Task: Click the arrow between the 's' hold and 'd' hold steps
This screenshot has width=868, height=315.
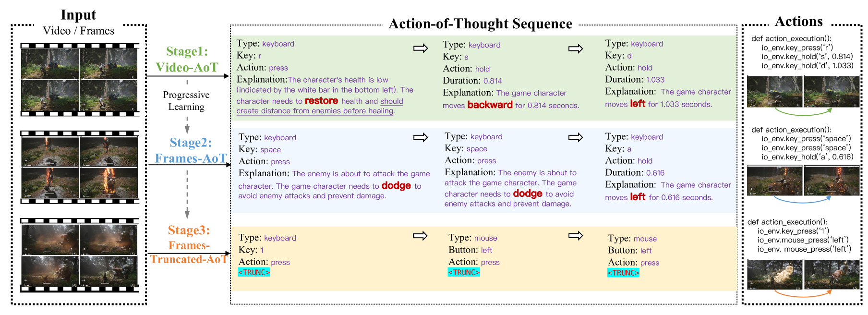Action: [575, 48]
